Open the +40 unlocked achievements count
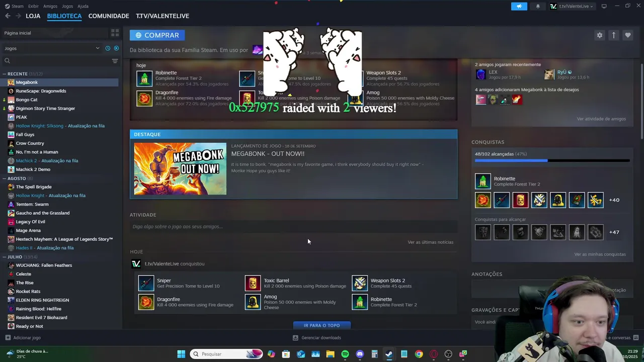 (x=614, y=200)
